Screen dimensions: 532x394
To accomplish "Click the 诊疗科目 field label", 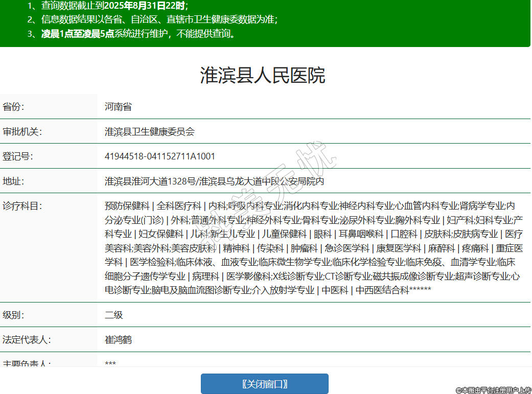I will 22,206.
